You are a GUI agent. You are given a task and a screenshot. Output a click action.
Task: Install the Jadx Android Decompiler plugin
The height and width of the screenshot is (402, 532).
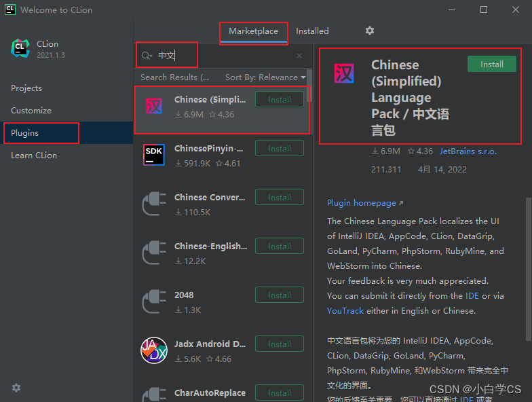click(x=280, y=344)
